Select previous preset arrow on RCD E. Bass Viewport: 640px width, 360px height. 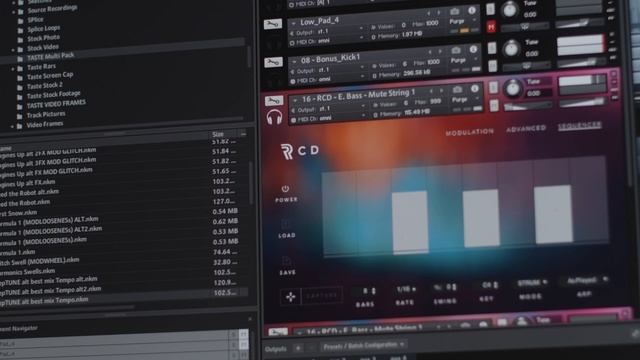pyautogui.click(x=431, y=91)
